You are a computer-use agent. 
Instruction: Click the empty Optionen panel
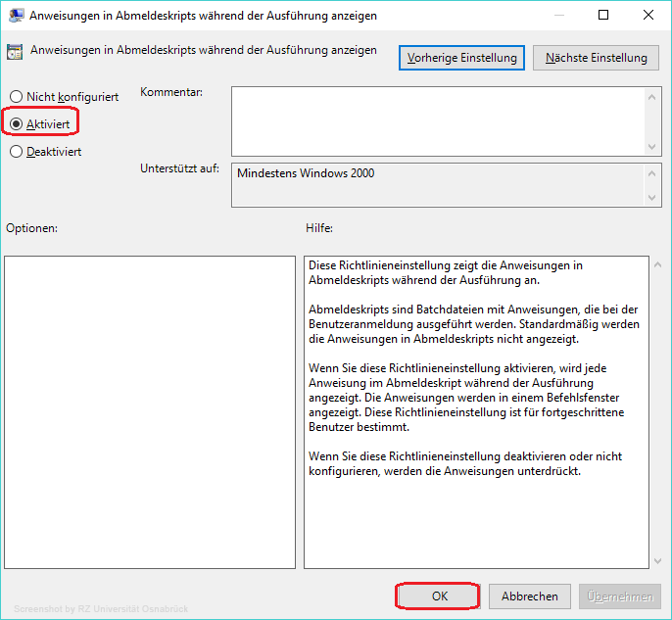(x=149, y=411)
